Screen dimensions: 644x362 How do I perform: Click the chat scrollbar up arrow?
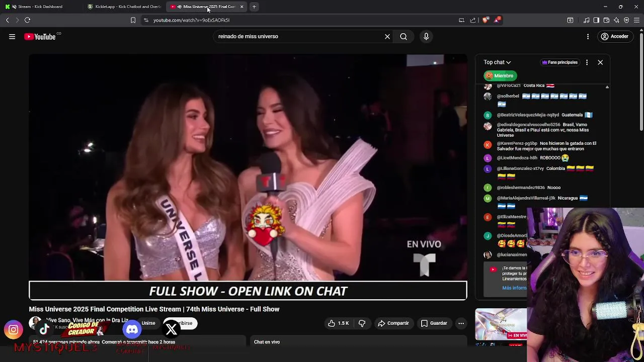pyautogui.click(x=607, y=87)
